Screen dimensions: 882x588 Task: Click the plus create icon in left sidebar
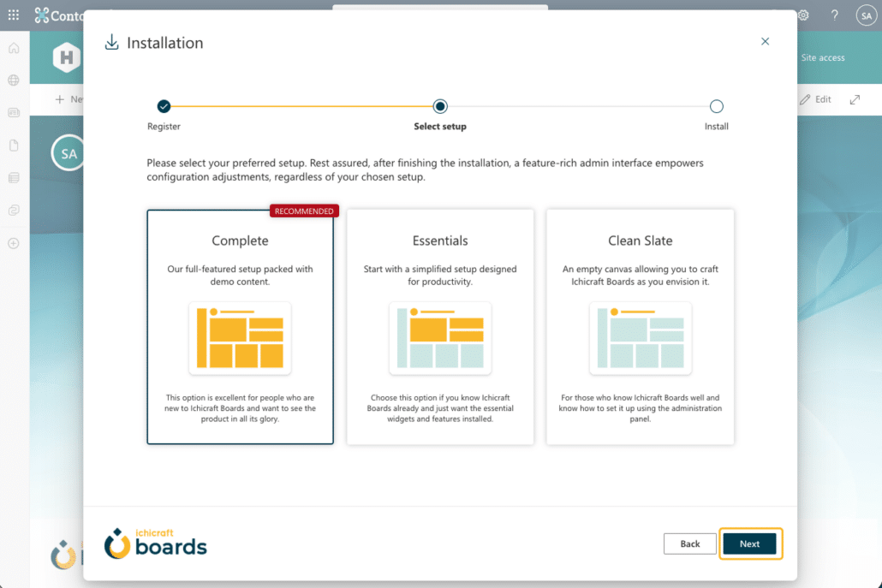click(14, 243)
